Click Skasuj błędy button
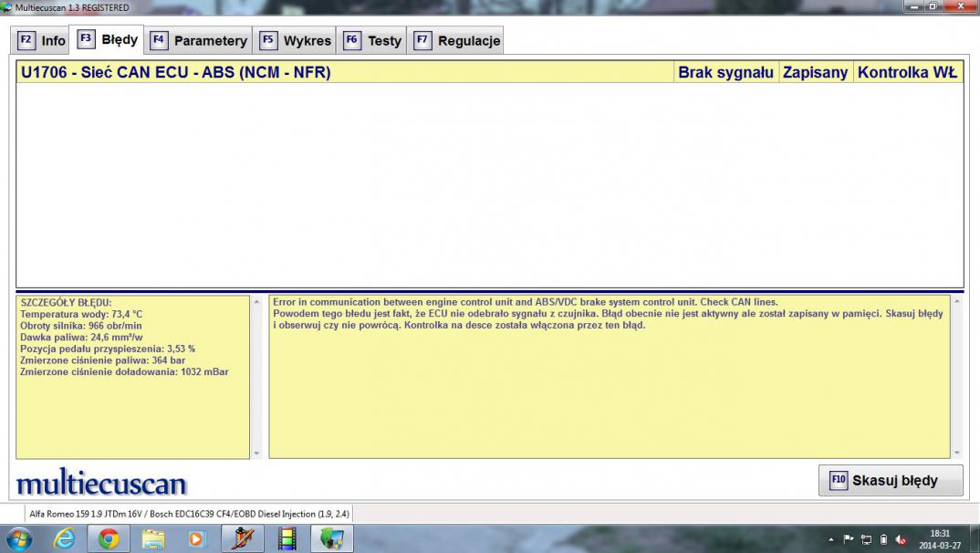This screenshot has height=553, width=980. pos(890,481)
